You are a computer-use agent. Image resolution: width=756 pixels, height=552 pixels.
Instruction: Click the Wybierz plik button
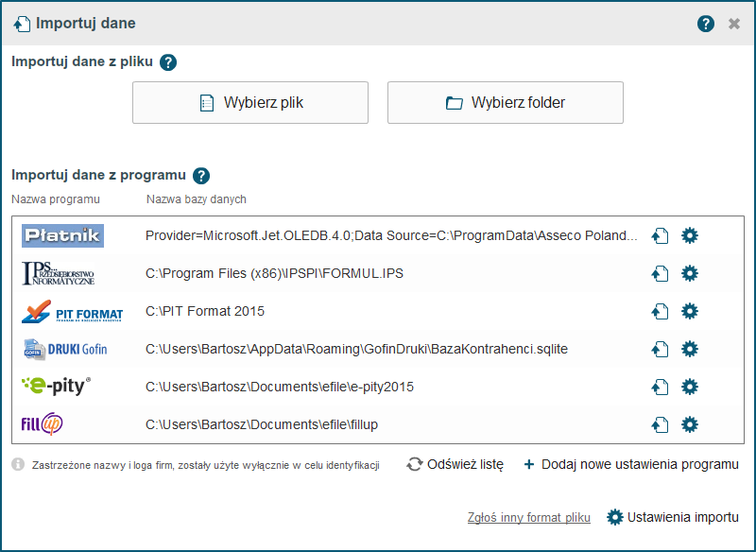(250, 103)
